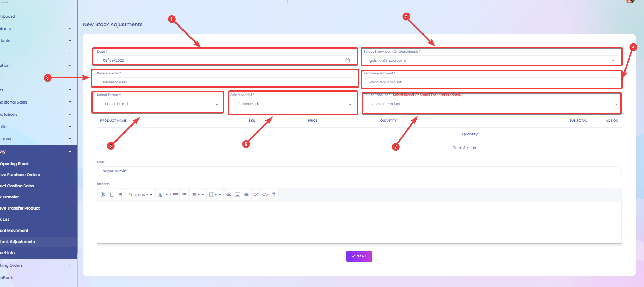Open Dashboard from the sidebar
This screenshot has height=287, width=644.
[x=7, y=16]
